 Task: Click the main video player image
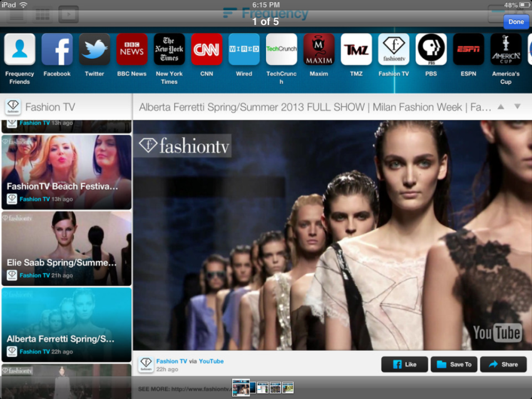(332, 235)
